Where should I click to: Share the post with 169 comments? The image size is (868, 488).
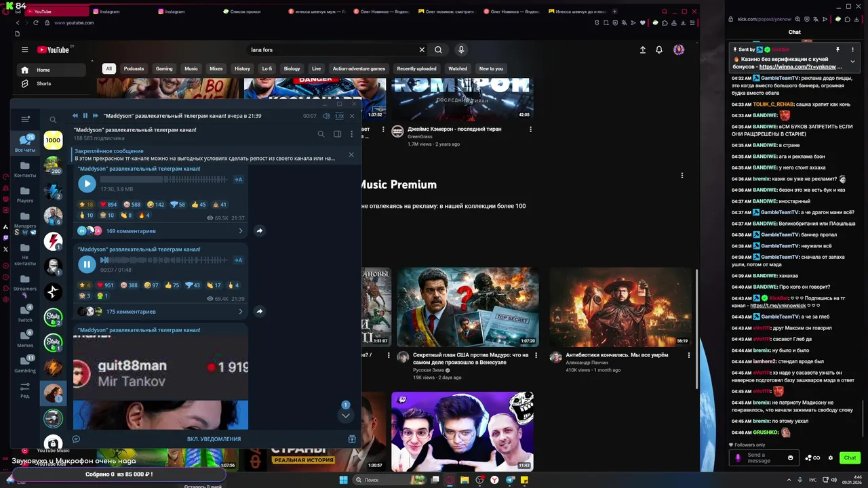coord(259,231)
